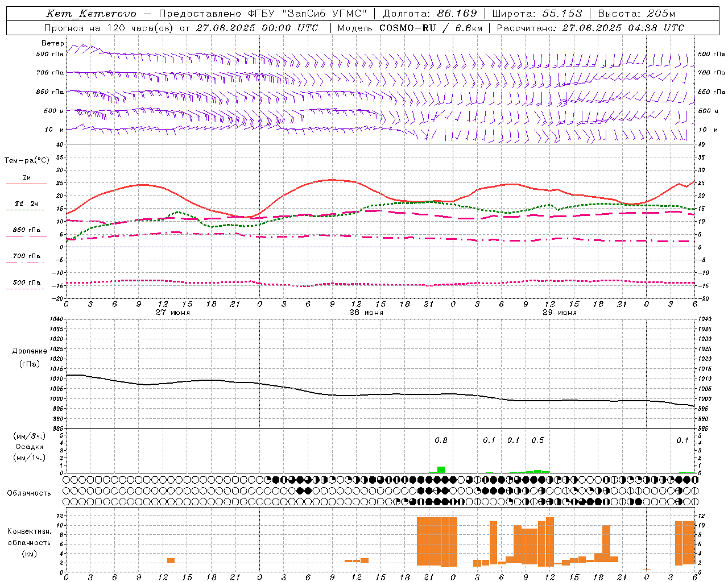Image resolution: width=728 pixels, height=582 pixels.
Task: Select the precipitation amount 0.8
Action: pos(441,440)
